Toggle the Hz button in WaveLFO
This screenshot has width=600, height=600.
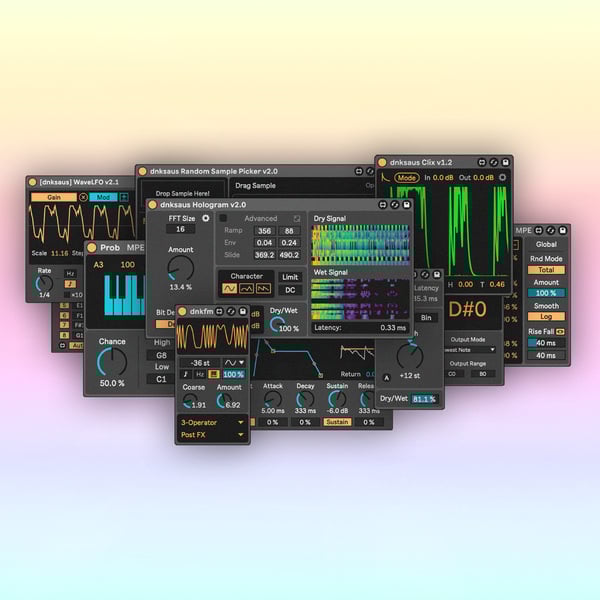pyautogui.click(x=70, y=274)
